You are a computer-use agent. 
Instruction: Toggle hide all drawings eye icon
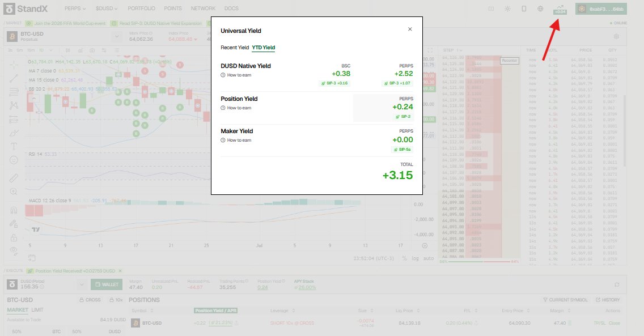14,250
